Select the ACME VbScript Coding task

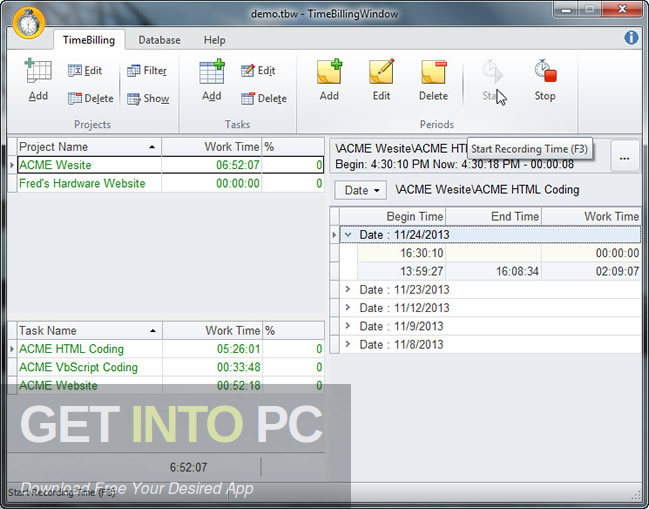171,367
